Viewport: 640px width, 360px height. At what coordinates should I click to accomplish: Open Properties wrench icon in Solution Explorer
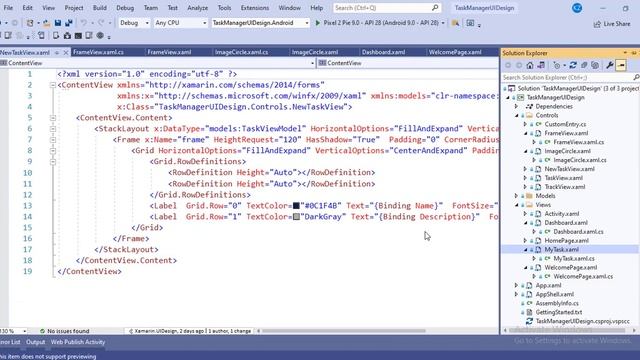tap(610, 65)
